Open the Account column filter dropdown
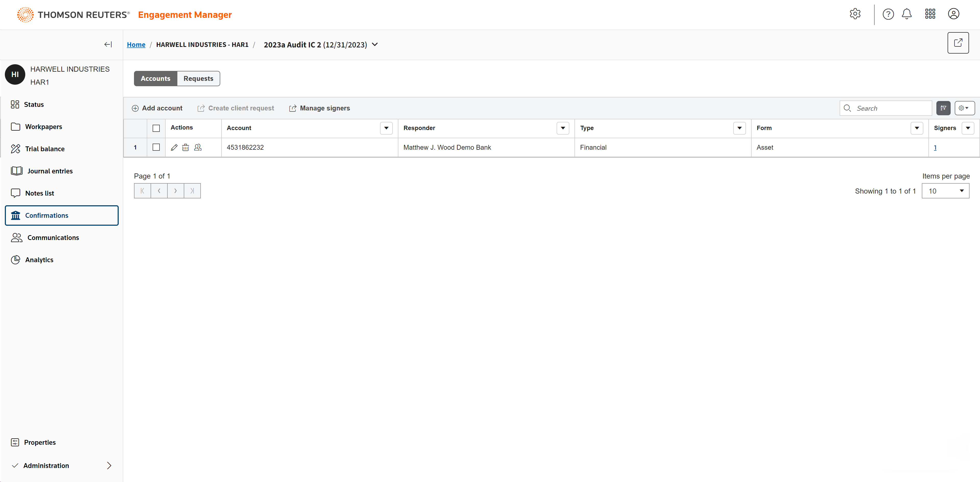Viewport: 980px width, 482px height. point(386,128)
